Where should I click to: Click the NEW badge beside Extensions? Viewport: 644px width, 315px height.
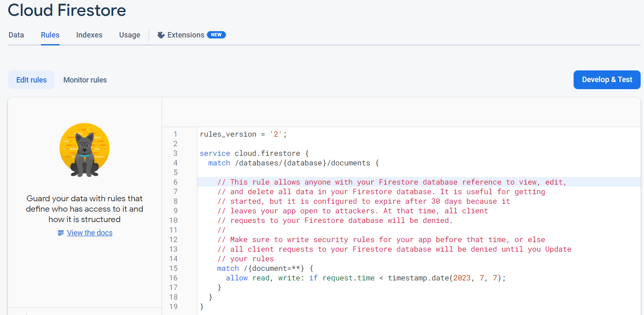coord(216,35)
